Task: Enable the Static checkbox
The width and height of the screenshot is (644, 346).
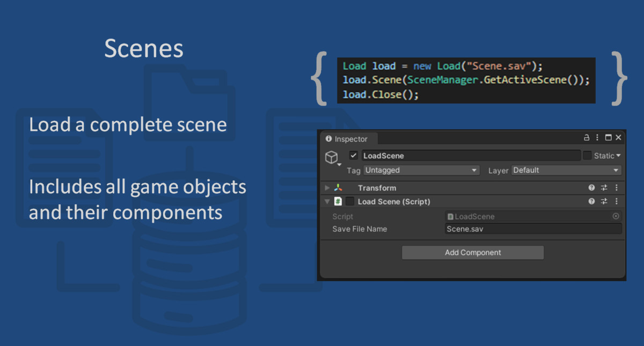Action: click(587, 156)
